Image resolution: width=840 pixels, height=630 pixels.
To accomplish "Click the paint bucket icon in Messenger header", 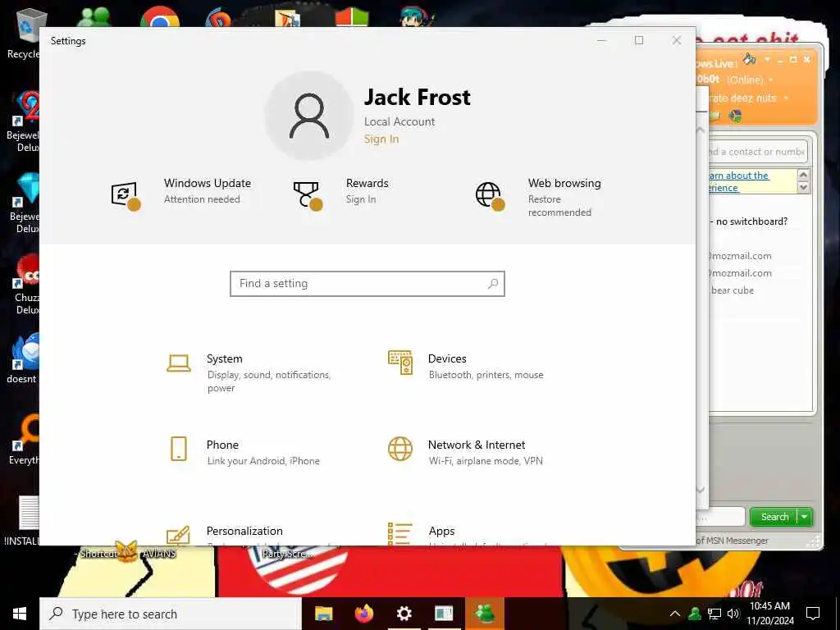I will coord(750,59).
